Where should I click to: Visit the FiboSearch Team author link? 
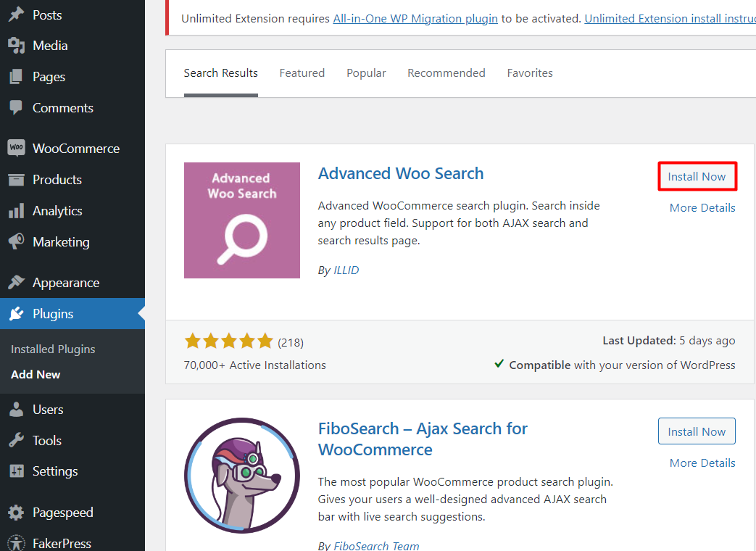(x=376, y=546)
